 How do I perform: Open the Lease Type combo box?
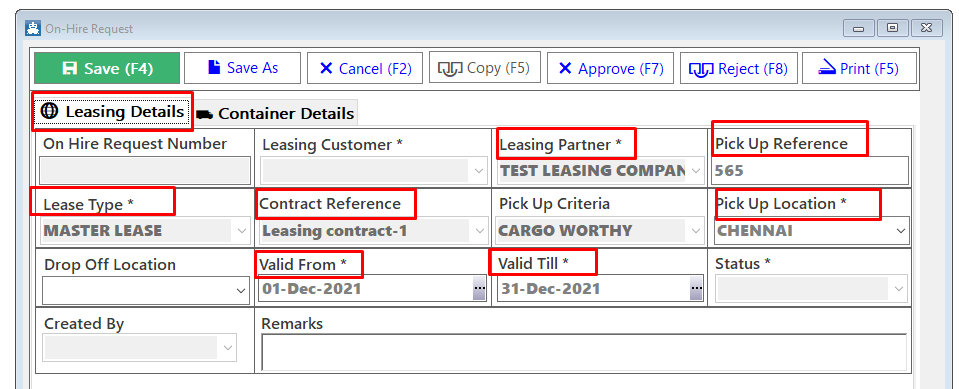click(x=146, y=231)
